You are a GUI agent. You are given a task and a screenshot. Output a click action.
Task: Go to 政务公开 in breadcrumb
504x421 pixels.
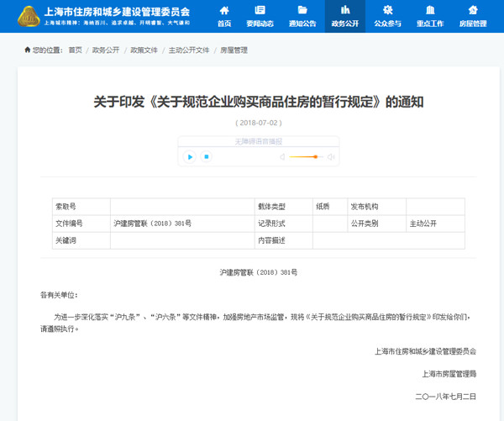pyautogui.click(x=106, y=50)
